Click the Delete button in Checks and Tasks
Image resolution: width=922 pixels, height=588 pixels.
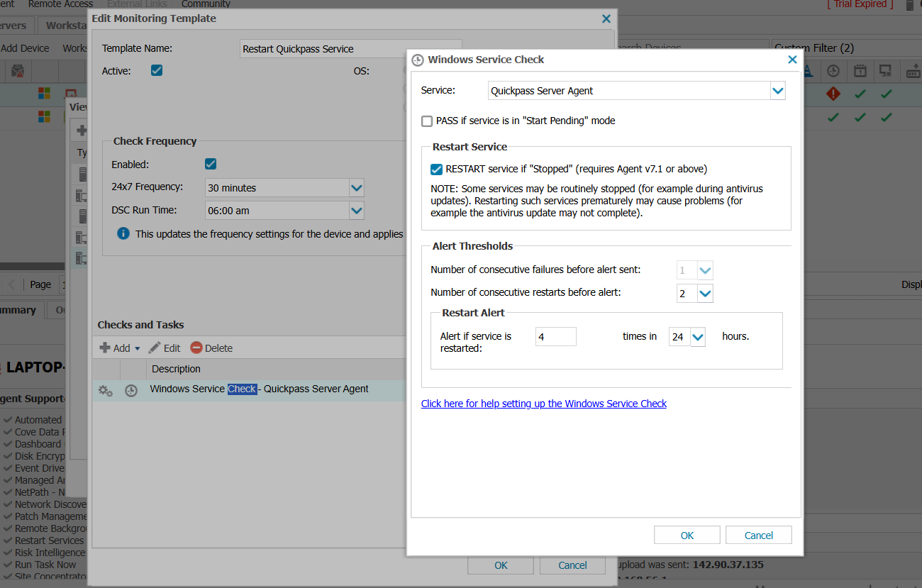(211, 348)
